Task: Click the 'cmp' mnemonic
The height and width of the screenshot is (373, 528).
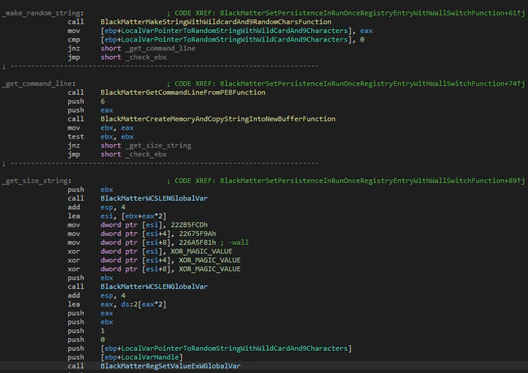Action: coord(74,39)
